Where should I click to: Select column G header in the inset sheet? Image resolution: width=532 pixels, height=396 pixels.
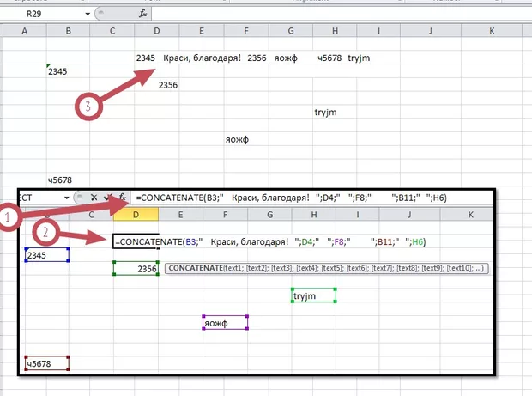[269, 215]
